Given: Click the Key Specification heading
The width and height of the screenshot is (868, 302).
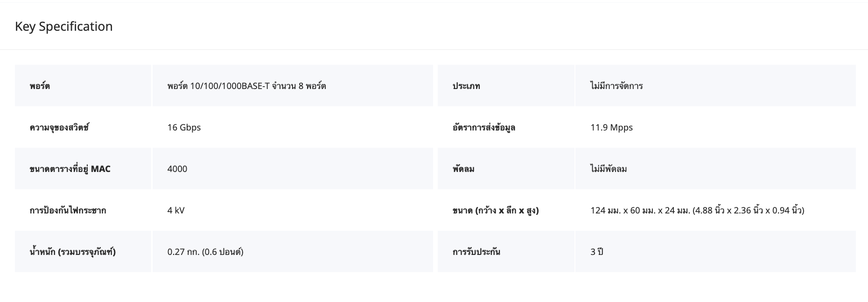Looking at the screenshot, I should (64, 27).
